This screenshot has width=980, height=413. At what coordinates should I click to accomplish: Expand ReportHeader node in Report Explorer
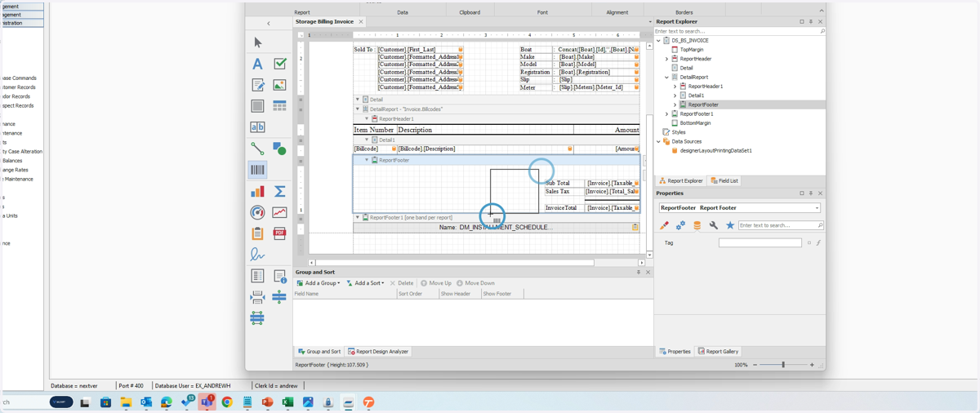[667, 59]
